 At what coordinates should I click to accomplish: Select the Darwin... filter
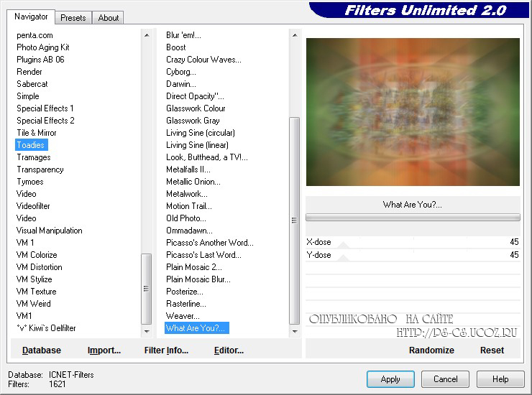click(181, 84)
